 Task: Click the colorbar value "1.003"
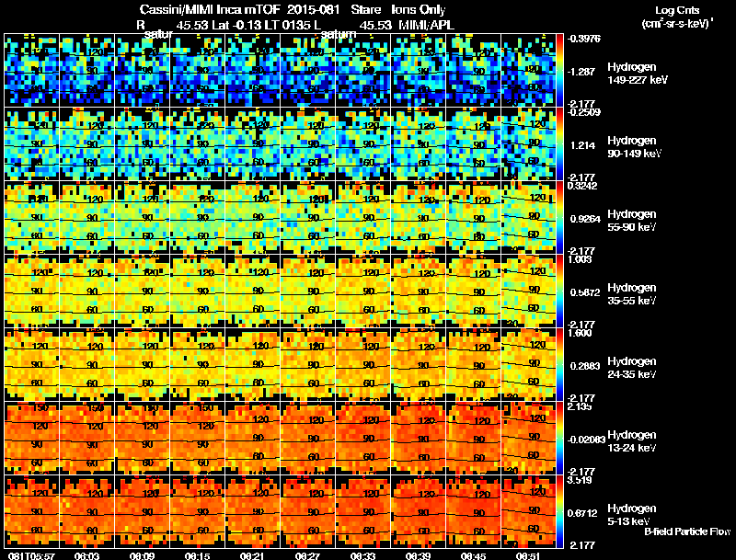(x=580, y=259)
